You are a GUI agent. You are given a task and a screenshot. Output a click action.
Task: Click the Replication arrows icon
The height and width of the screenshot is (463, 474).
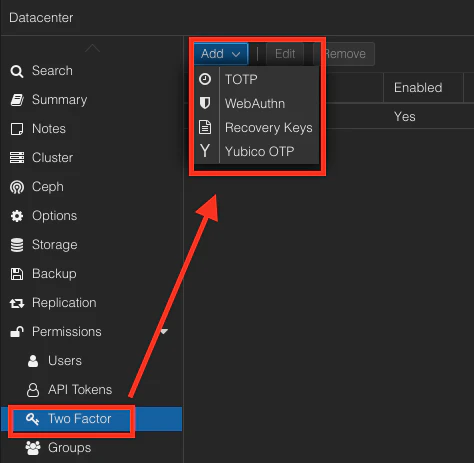coord(17,303)
